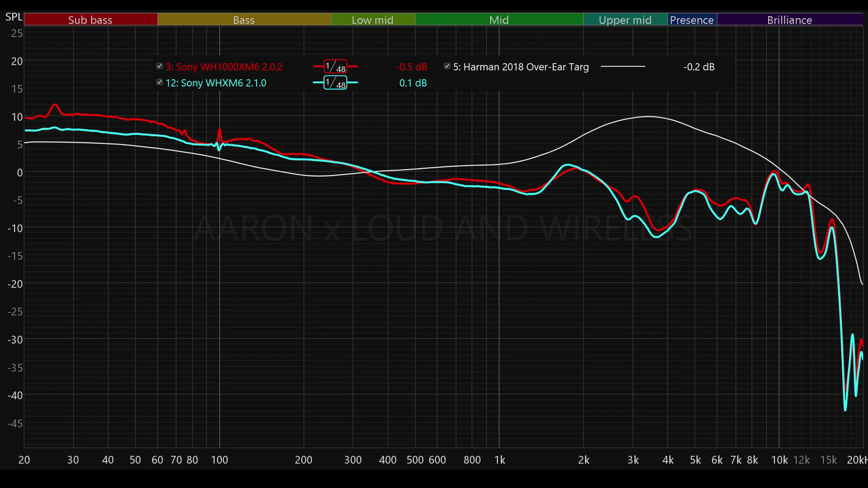Click the 5k frequency axis label
Image resolution: width=868 pixels, height=488 pixels.
[x=695, y=460]
